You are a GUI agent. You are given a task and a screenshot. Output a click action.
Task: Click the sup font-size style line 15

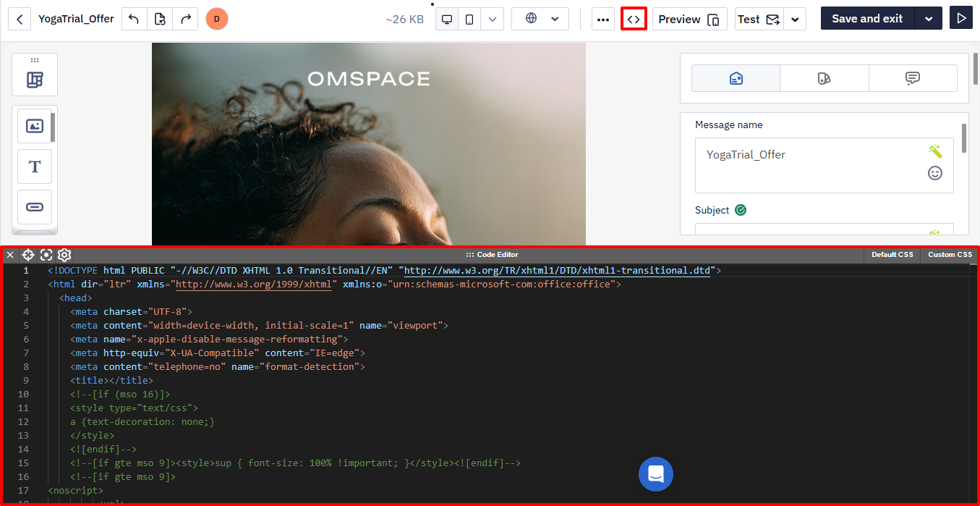click(295, 463)
